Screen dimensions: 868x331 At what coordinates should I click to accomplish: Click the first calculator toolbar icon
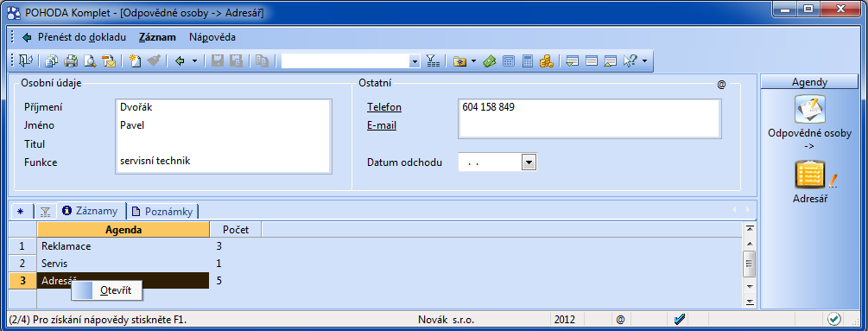tap(508, 60)
